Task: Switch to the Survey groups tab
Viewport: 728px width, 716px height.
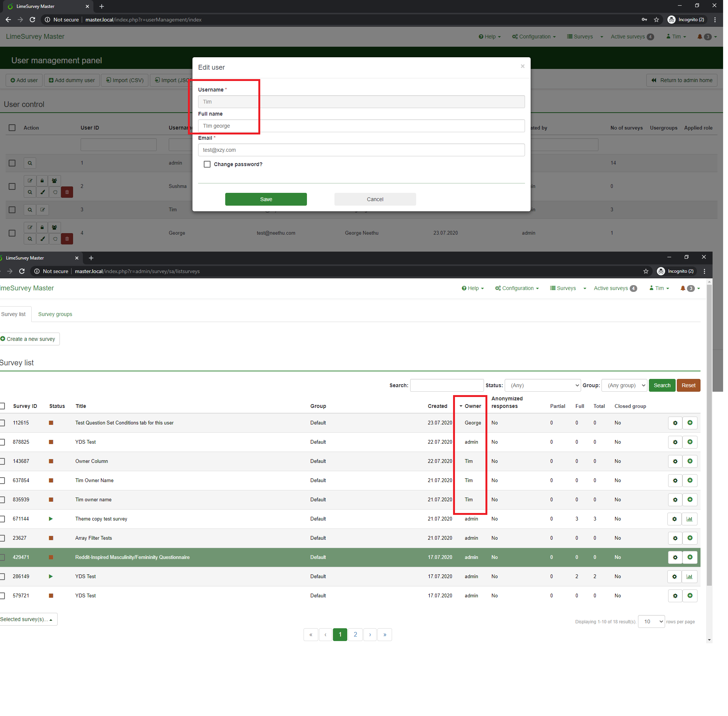Action: click(x=55, y=314)
